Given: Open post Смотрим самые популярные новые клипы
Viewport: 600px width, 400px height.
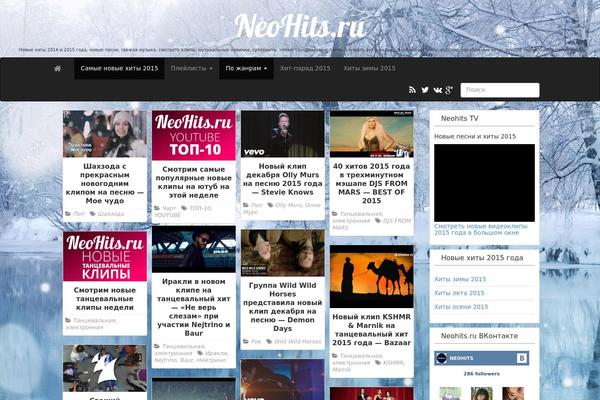Looking at the screenshot, I should pyautogui.click(x=194, y=182).
